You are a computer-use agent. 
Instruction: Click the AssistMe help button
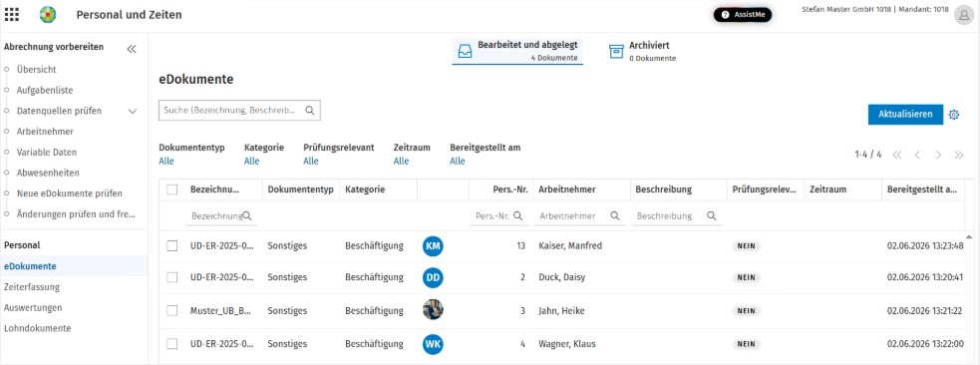[x=743, y=14]
